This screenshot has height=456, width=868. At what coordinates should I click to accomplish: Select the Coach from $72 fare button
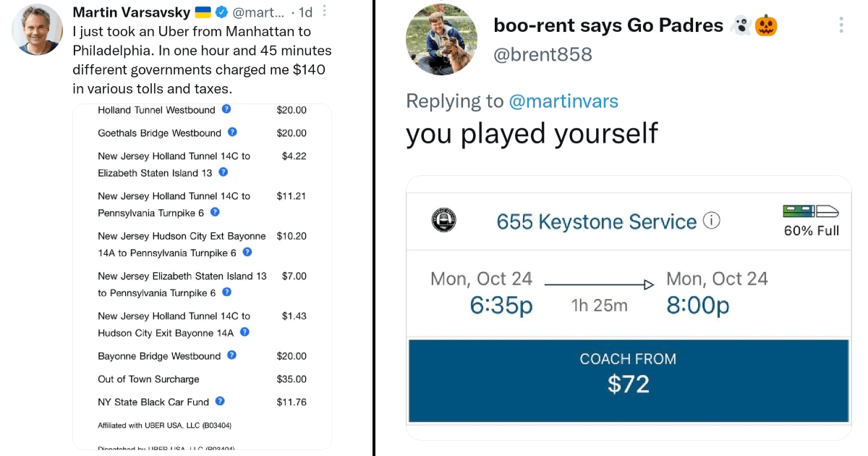point(629,381)
